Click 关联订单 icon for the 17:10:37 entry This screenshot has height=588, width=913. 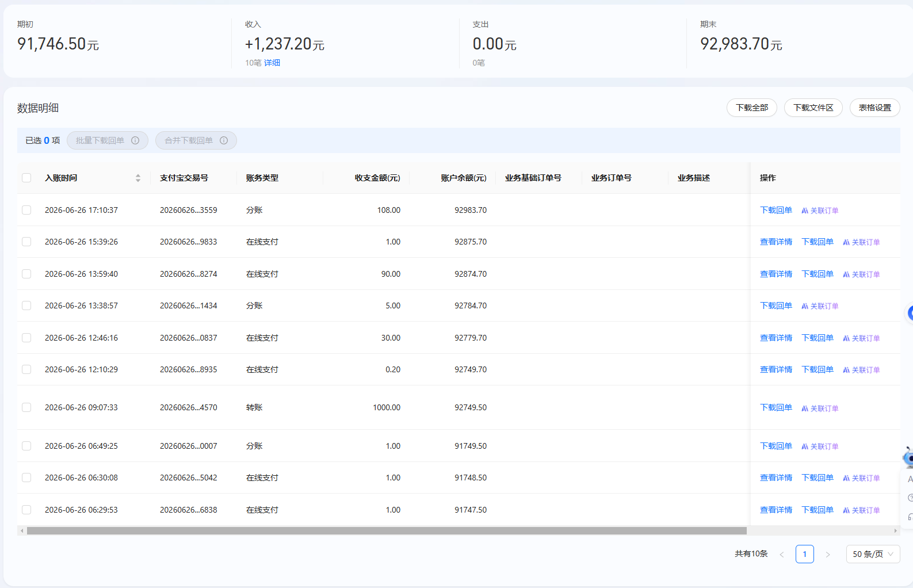(x=805, y=211)
